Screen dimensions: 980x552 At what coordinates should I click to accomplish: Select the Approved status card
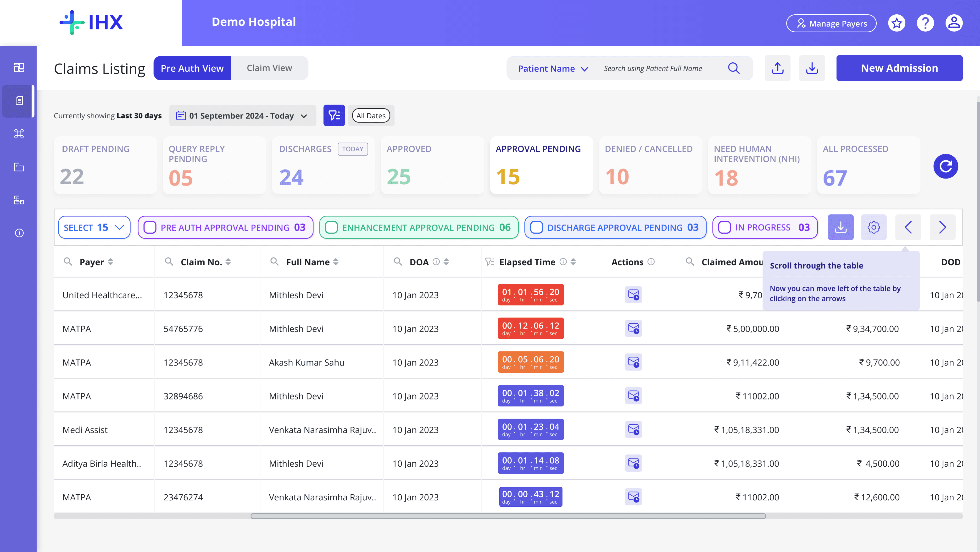pos(432,165)
